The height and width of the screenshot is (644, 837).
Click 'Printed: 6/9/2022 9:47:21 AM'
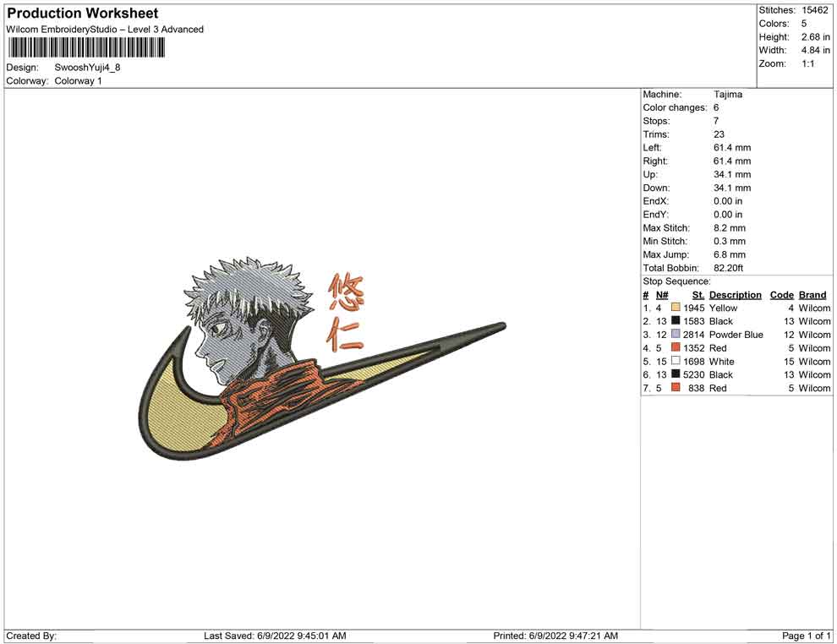pos(555,636)
